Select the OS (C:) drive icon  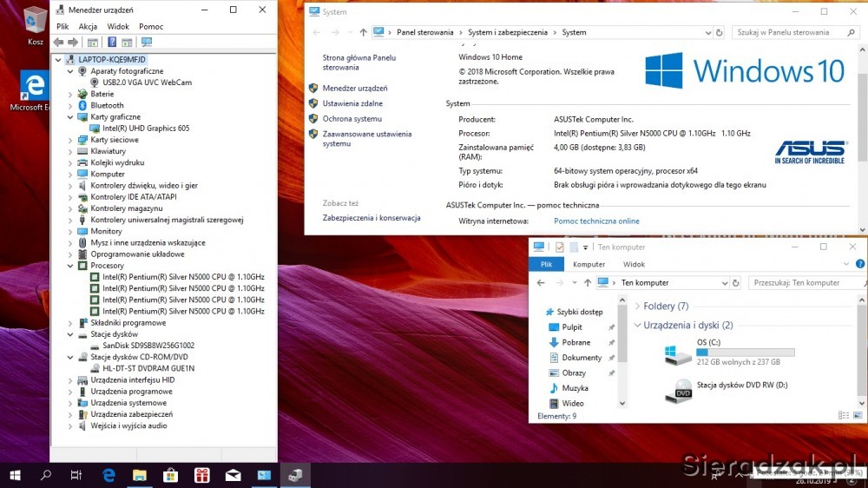coord(678,354)
